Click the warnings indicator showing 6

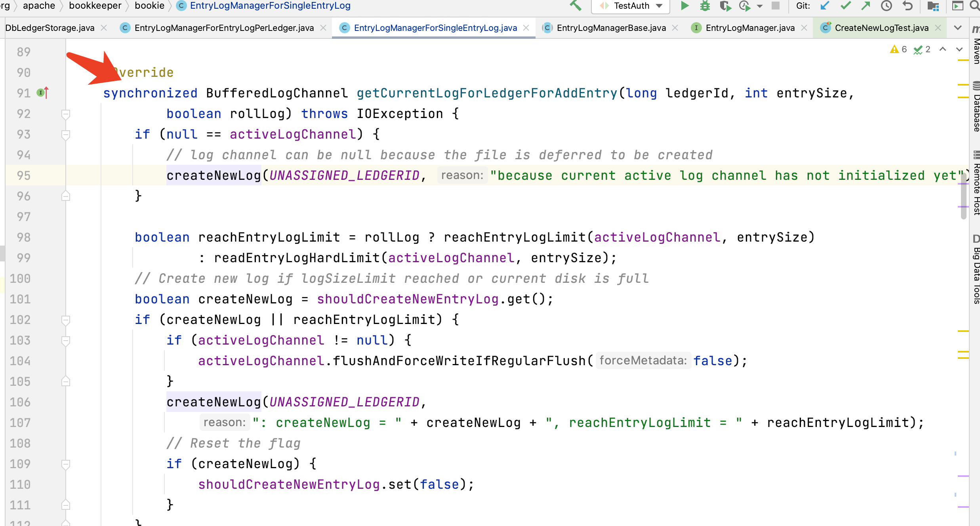pos(898,49)
